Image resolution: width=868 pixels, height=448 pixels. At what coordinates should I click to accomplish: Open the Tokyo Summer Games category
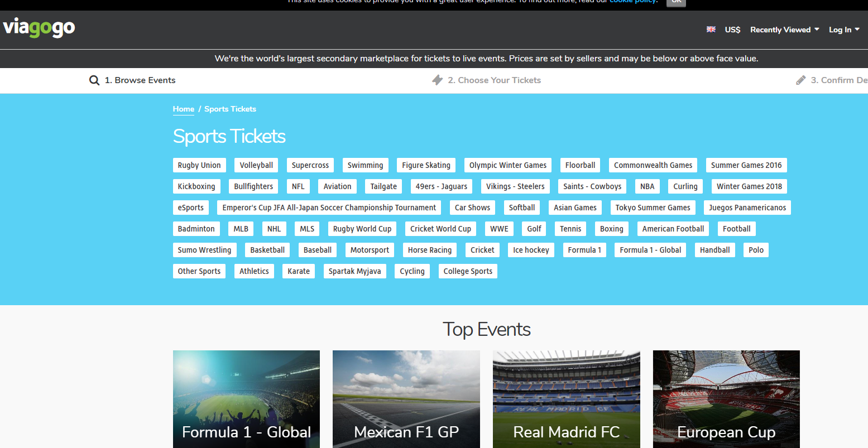[x=653, y=208]
